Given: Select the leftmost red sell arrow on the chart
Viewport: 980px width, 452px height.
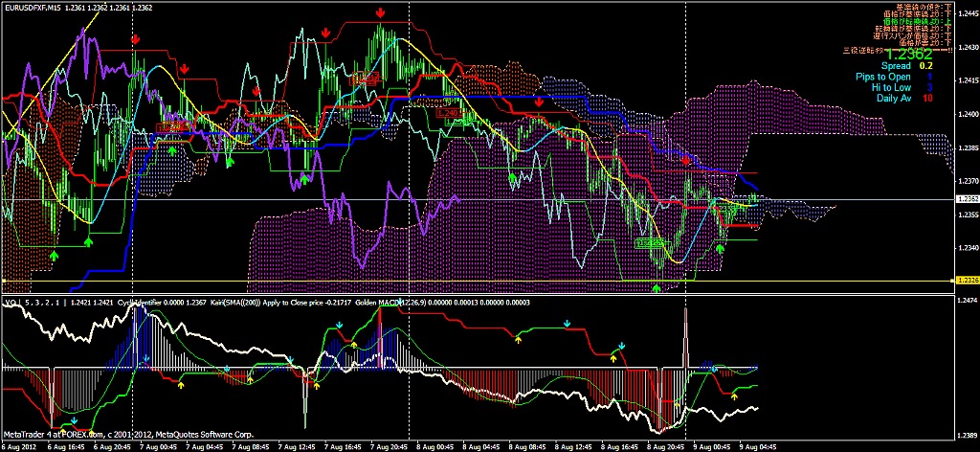Looking at the screenshot, I should (136, 39).
